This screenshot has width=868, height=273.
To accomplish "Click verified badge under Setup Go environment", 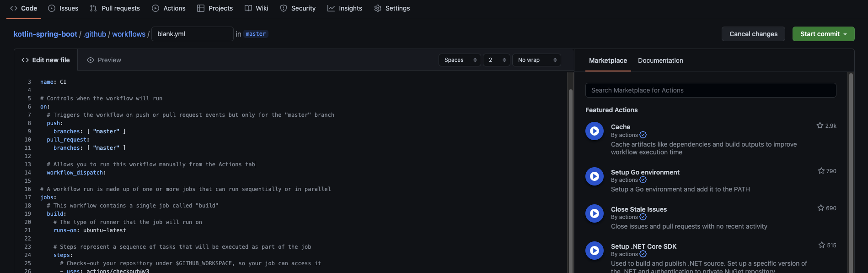I will pyautogui.click(x=643, y=180).
